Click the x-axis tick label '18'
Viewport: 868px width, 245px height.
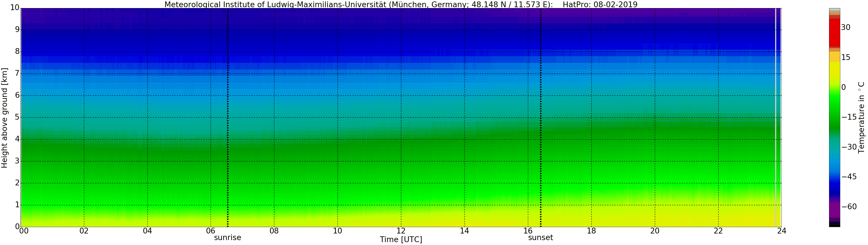point(591,231)
